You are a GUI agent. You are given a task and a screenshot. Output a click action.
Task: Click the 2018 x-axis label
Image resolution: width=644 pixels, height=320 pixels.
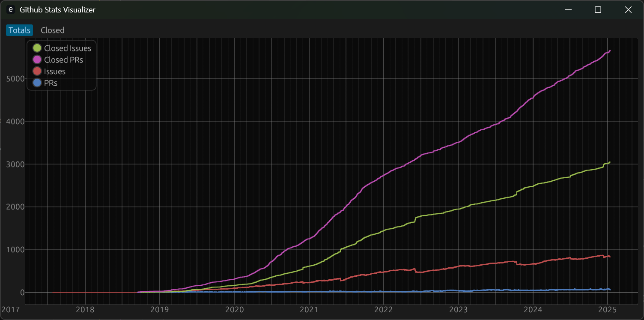(x=85, y=309)
